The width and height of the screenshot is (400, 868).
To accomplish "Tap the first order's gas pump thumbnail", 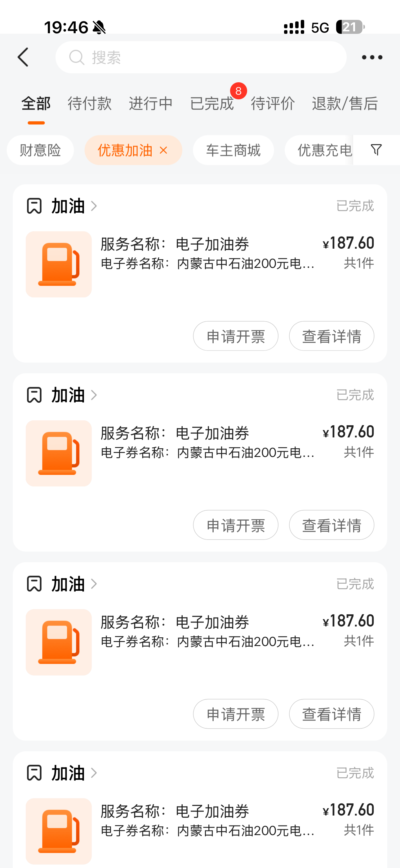I will tap(59, 264).
